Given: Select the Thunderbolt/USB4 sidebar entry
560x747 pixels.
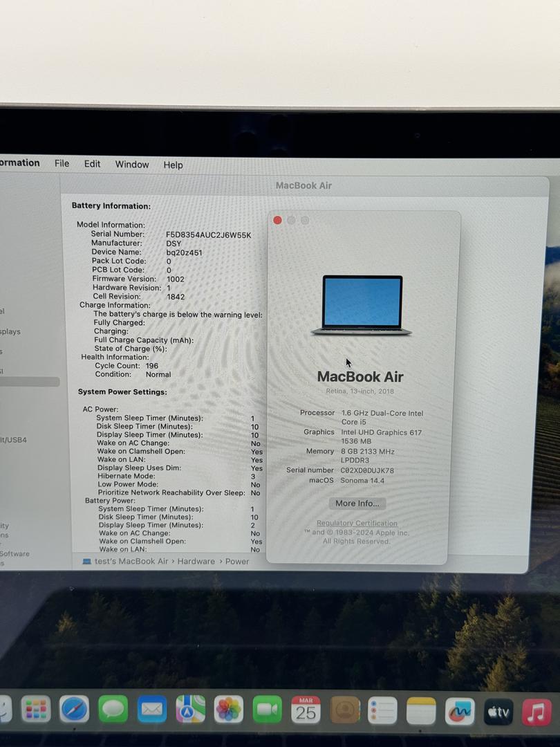Looking at the screenshot, I should click(13, 440).
